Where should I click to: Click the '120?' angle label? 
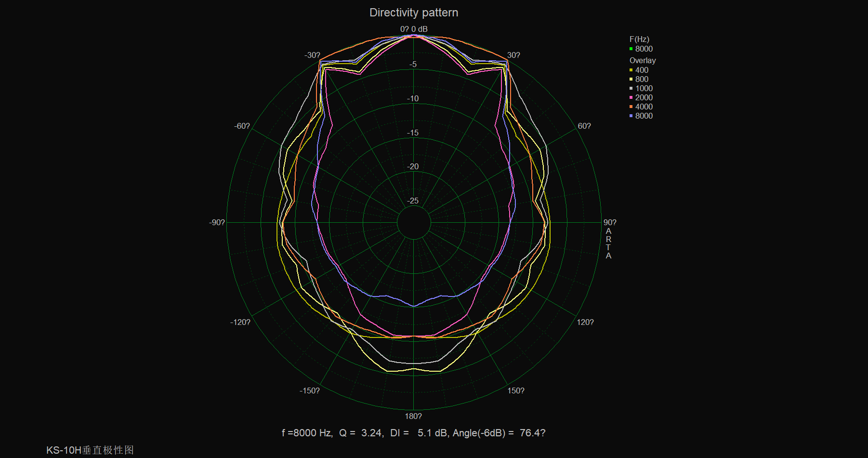tap(585, 322)
